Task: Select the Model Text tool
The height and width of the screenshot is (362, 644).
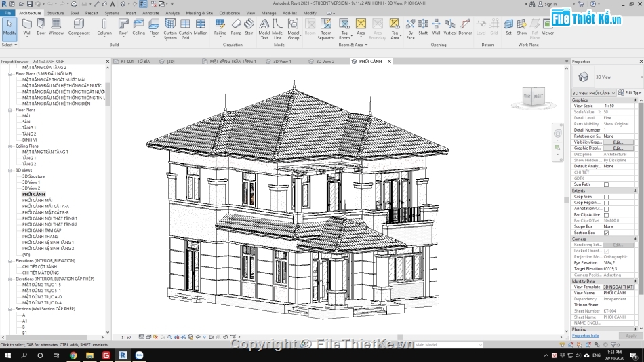Action: click(264, 29)
